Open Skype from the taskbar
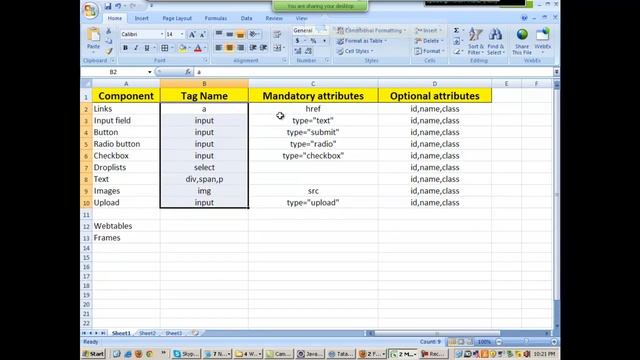 [x=186, y=354]
